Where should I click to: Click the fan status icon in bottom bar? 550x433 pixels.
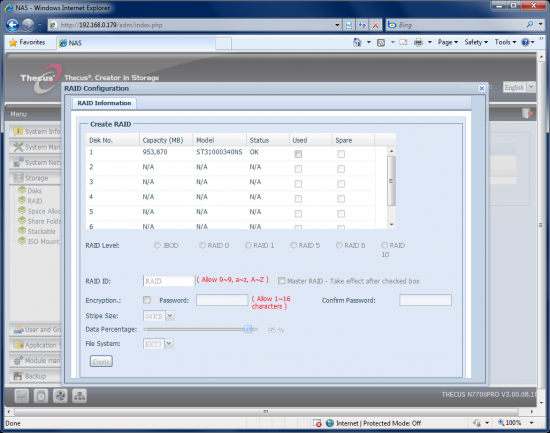pyautogui.click(x=60, y=396)
